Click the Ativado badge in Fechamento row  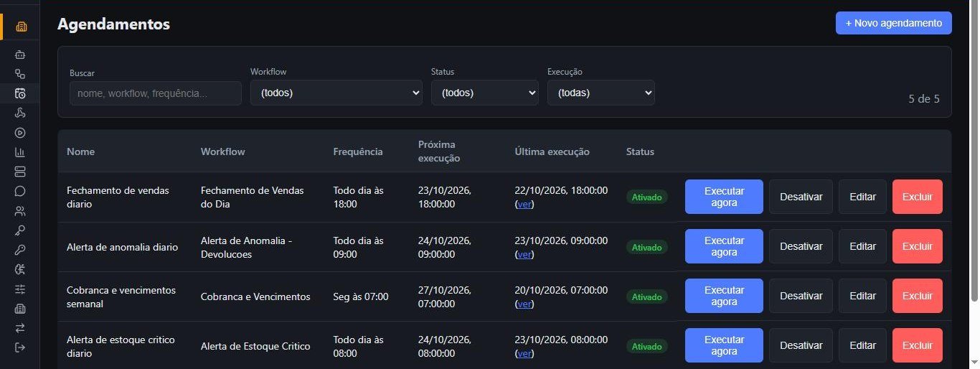click(x=646, y=197)
